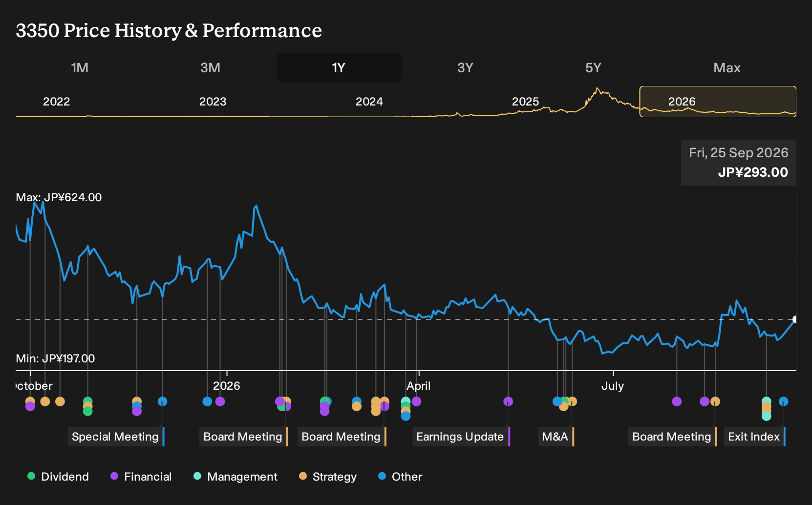Toggle the Other legend filter

click(400, 477)
